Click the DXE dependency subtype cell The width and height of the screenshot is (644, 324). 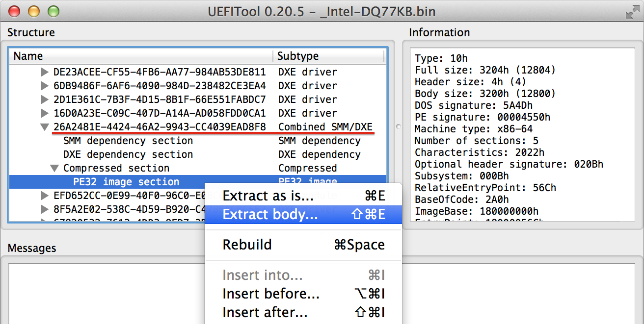pos(319,154)
